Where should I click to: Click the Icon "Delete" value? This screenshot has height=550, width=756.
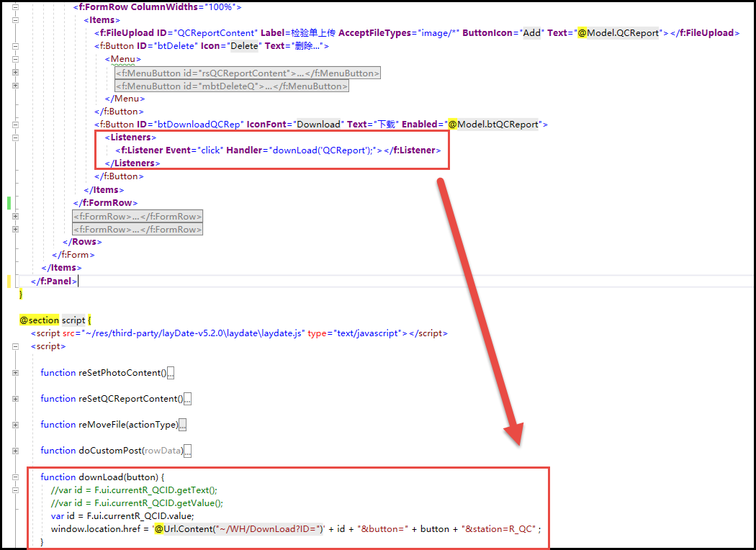pyautogui.click(x=245, y=46)
